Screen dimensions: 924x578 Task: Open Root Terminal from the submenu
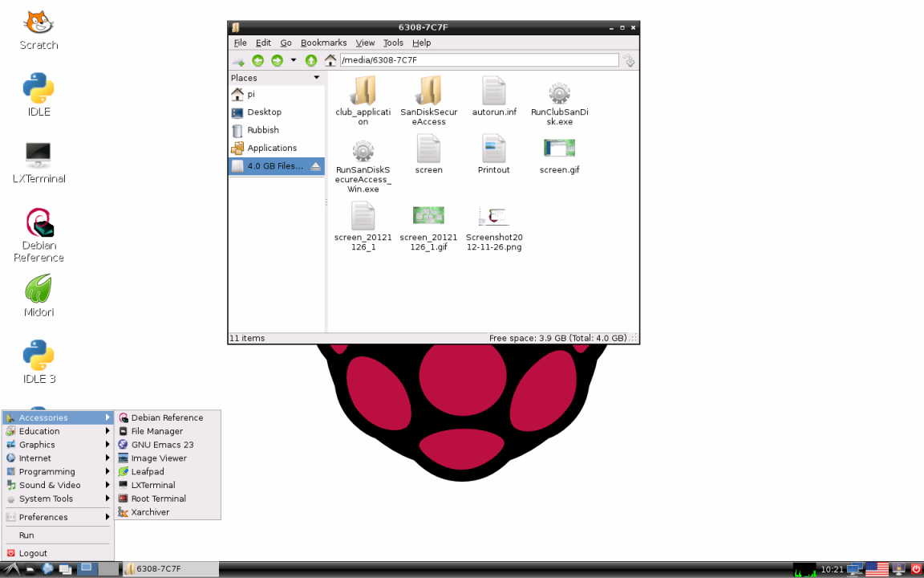click(168, 499)
